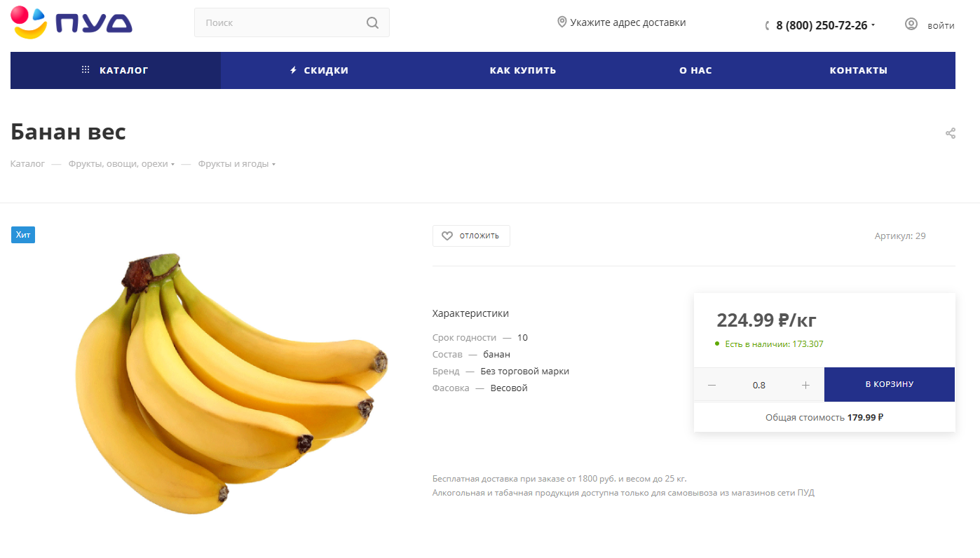Image resolution: width=980 pixels, height=558 pixels.
Task: Click the search input field
Action: (x=280, y=22)
